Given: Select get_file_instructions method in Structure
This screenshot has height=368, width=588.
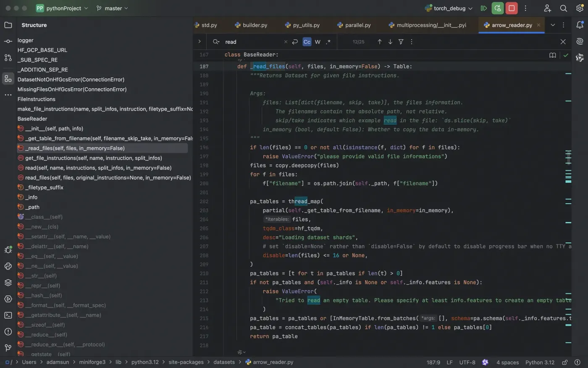Looking at the screenshot, I should pos(94,158).
